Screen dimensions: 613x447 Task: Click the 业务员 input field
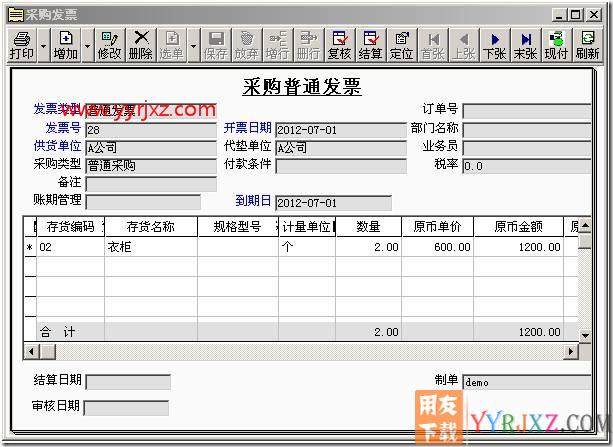coord(527,148)
